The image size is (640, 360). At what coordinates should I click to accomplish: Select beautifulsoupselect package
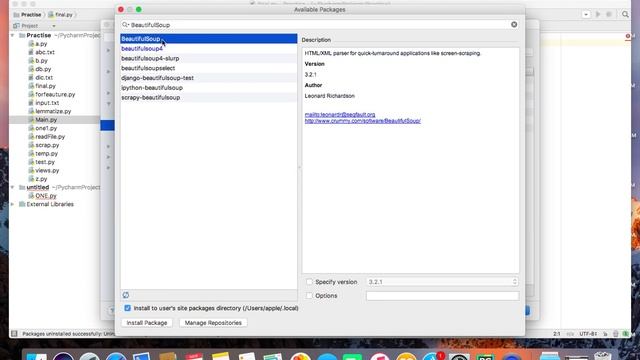click(x=209, y=68)
